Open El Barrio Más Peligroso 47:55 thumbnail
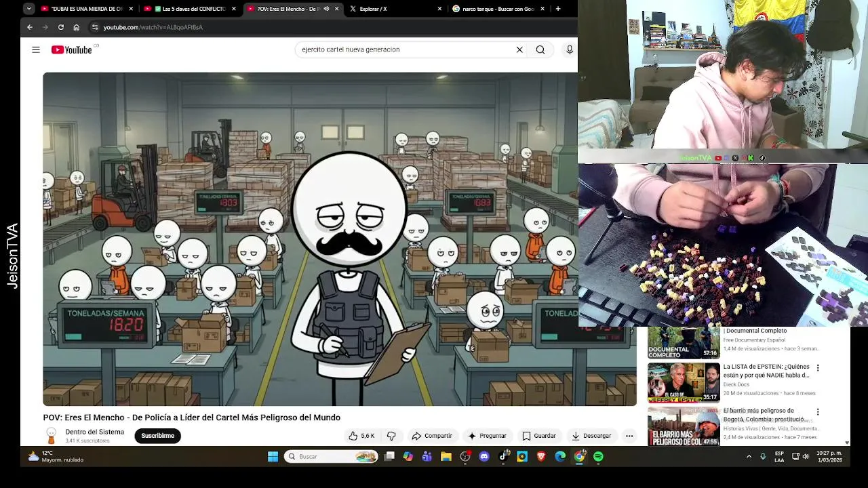The height and width of the screenshot is (488, 868). click(684, 426)
